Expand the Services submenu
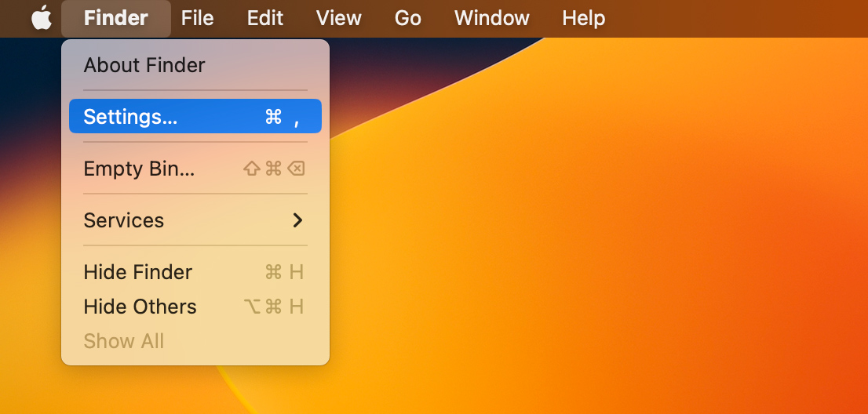 tap(195, 220)
